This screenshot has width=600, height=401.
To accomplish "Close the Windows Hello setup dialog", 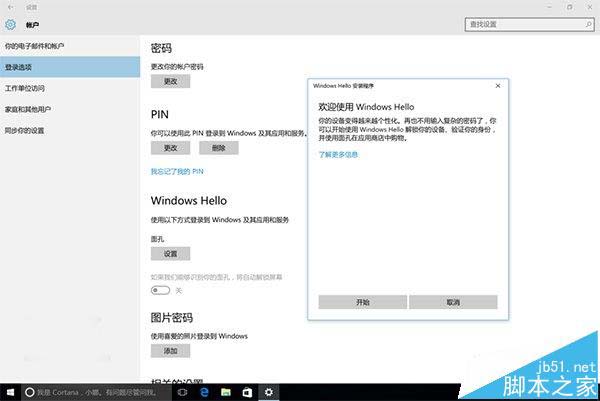I will click(498, 86).
